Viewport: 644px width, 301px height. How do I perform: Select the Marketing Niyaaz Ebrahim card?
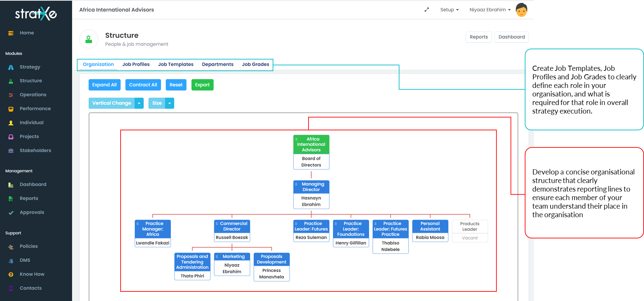tap(232, 264)
